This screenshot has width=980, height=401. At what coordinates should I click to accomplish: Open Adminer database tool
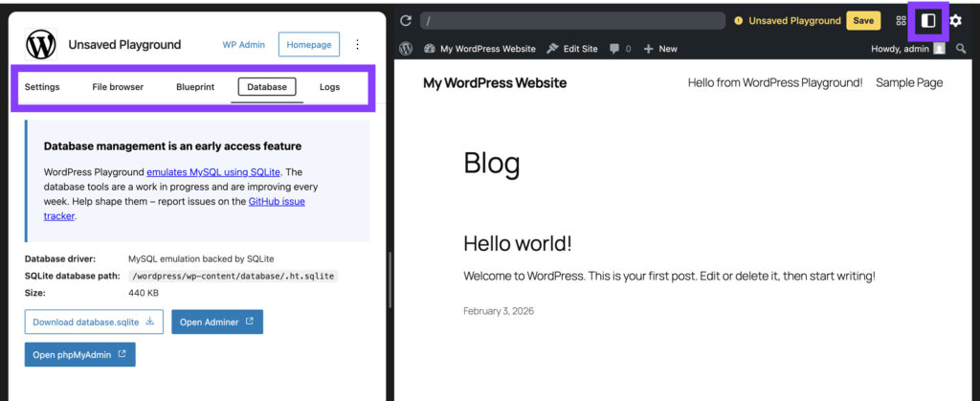tap(217, 322)
